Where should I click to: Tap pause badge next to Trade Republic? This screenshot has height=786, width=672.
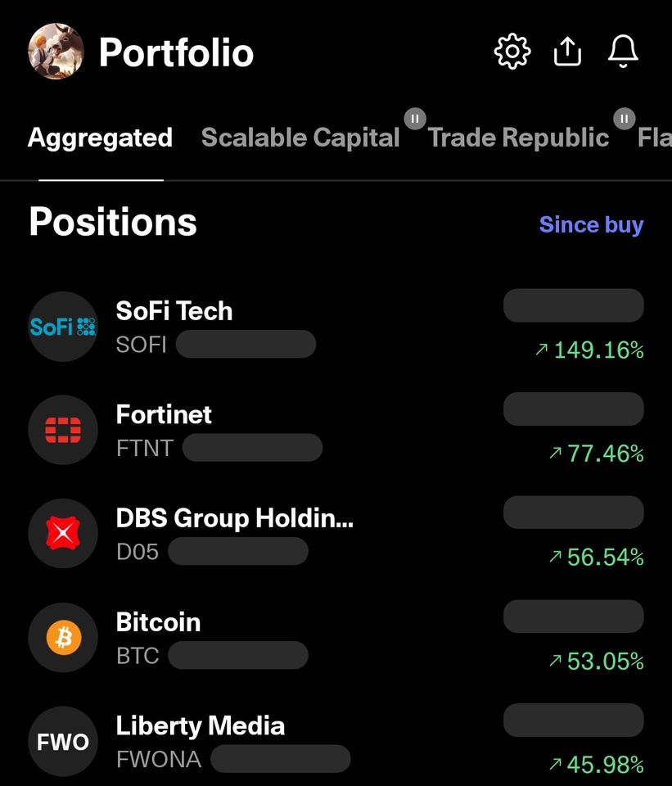(x=625, y=120)
